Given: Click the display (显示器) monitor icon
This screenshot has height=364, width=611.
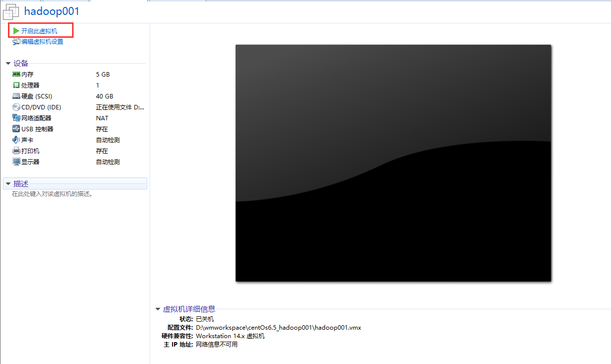Looking at the screenshot, I should coord(16,162).
